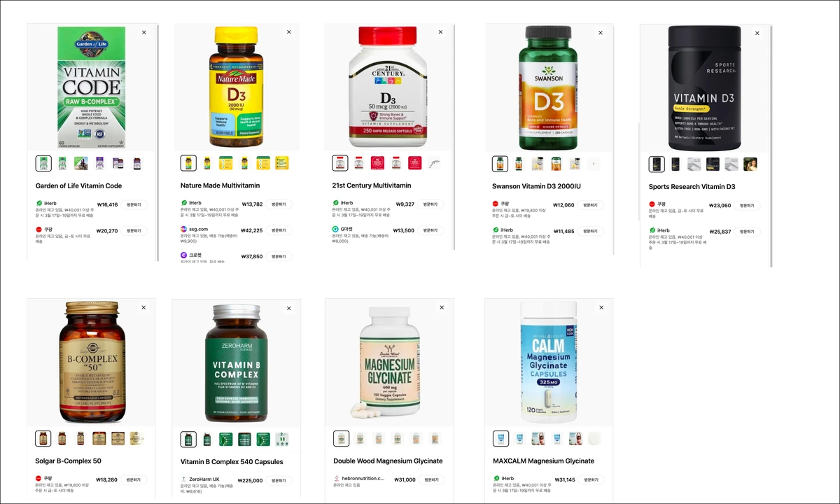This screenshot has height=504, width=840.
Task: Select the last 21st Century thumbnail image
Action: pyautogui.click(x=434, y=163)
